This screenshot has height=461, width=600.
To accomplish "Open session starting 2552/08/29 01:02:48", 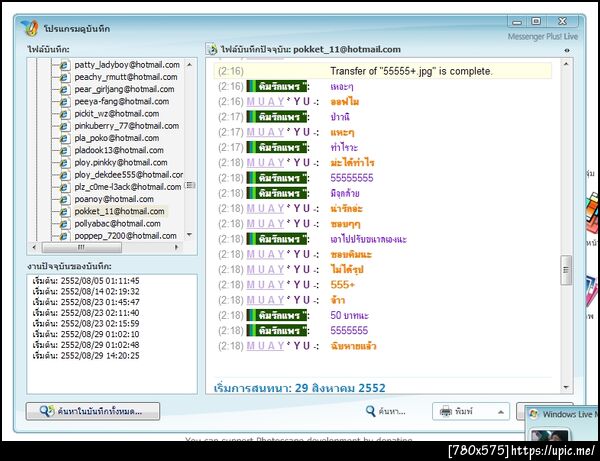I will click(86, 345).
